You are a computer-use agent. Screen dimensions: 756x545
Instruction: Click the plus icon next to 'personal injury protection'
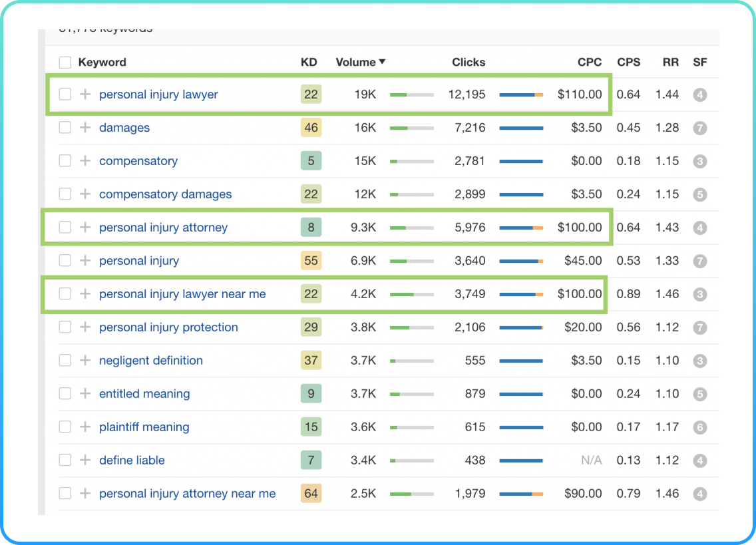tap(85, 327)
